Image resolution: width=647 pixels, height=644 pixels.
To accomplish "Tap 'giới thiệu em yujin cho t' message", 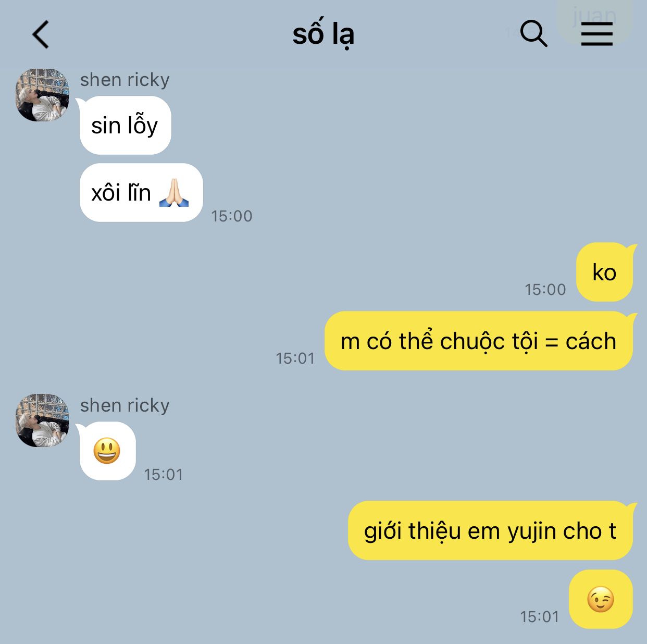I will pyautogui.click(x=490, y=531).
